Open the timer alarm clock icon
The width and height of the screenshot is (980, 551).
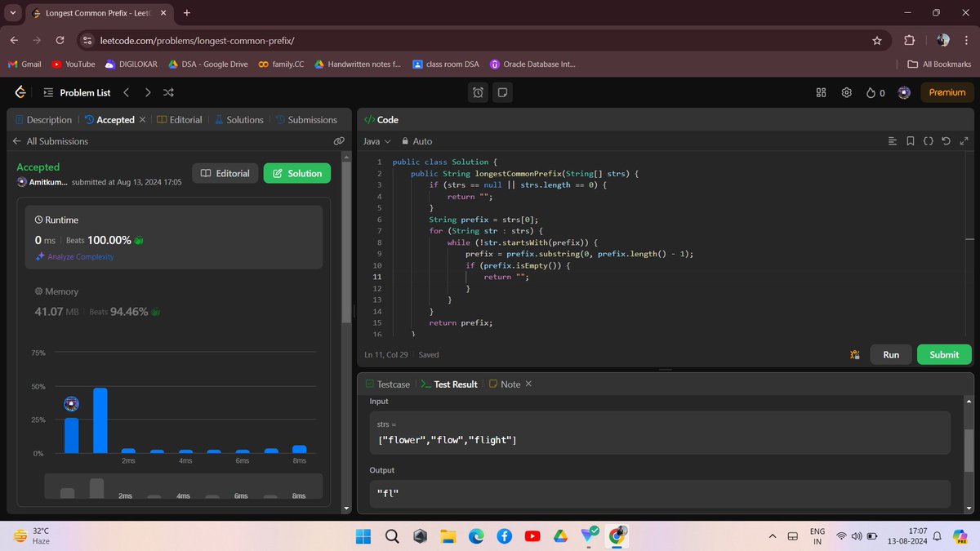[x=478, y=92]
